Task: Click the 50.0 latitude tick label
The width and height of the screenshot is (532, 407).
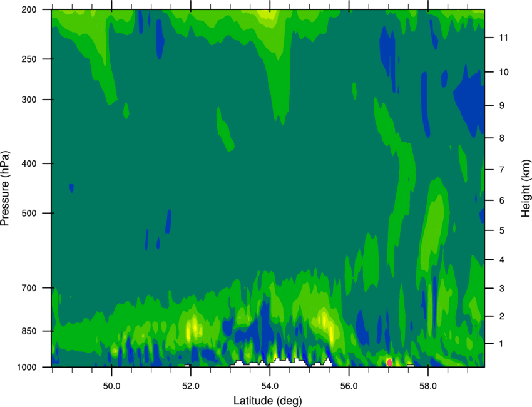Action: click(x=111, y=386)
